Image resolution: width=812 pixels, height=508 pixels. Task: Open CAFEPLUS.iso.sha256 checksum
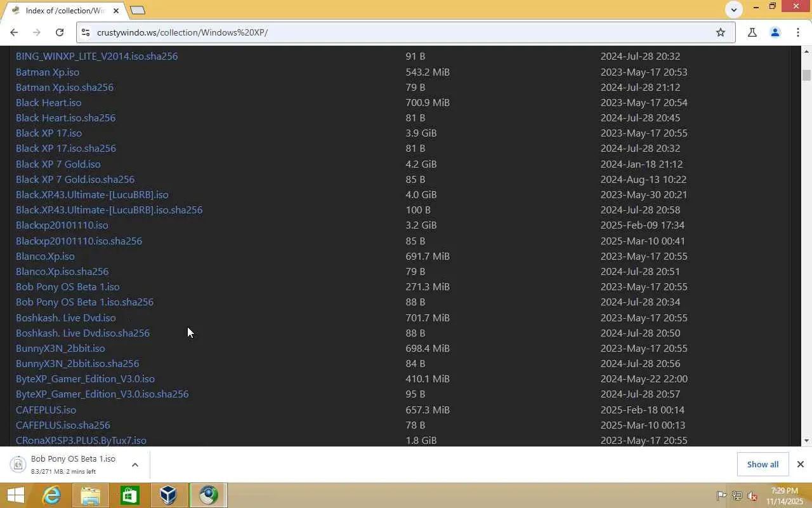(x=63, y=425)
